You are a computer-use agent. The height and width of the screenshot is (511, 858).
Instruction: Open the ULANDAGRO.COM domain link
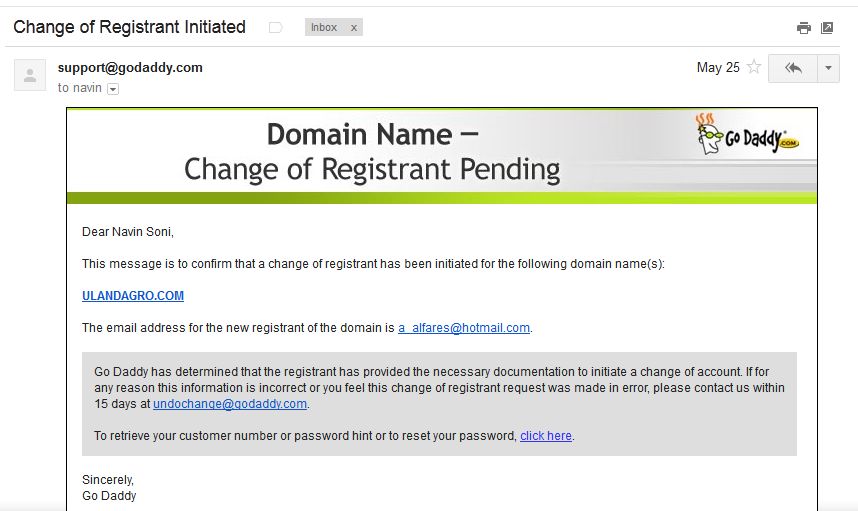pyautogui.click(x=133, y=296)
